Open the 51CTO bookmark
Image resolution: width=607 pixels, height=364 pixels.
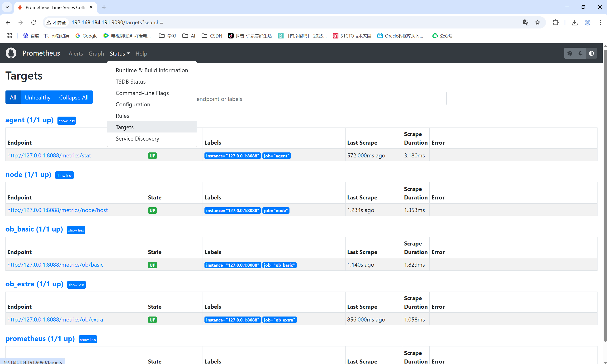[x=352, y=36]
